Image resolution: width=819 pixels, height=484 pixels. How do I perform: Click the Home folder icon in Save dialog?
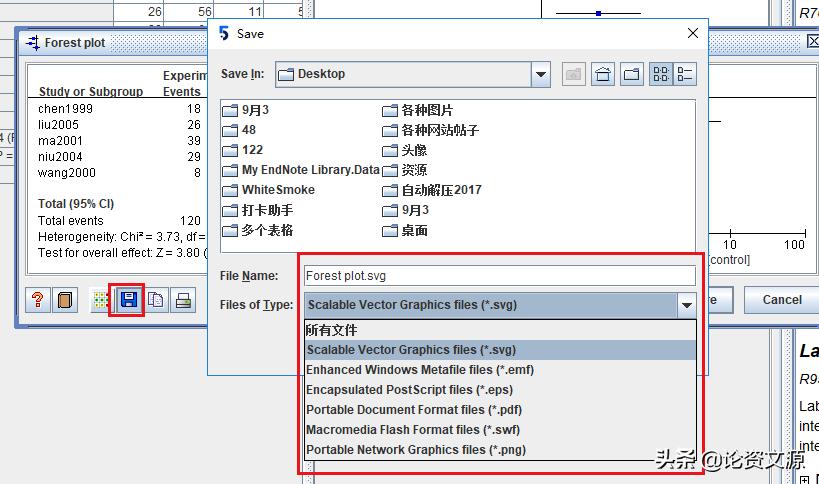point(603,74)
